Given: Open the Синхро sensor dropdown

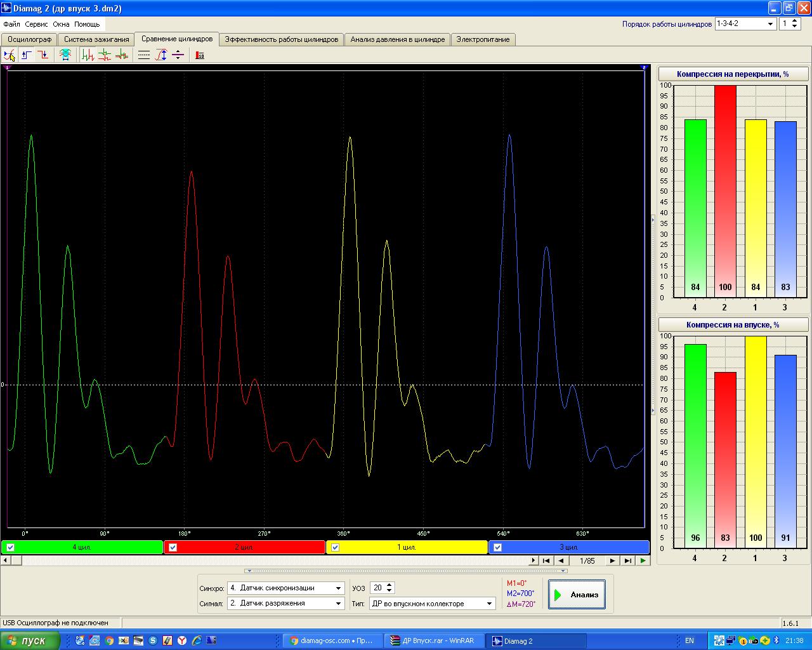Looking at the screenshot, I should pos(338,588).
